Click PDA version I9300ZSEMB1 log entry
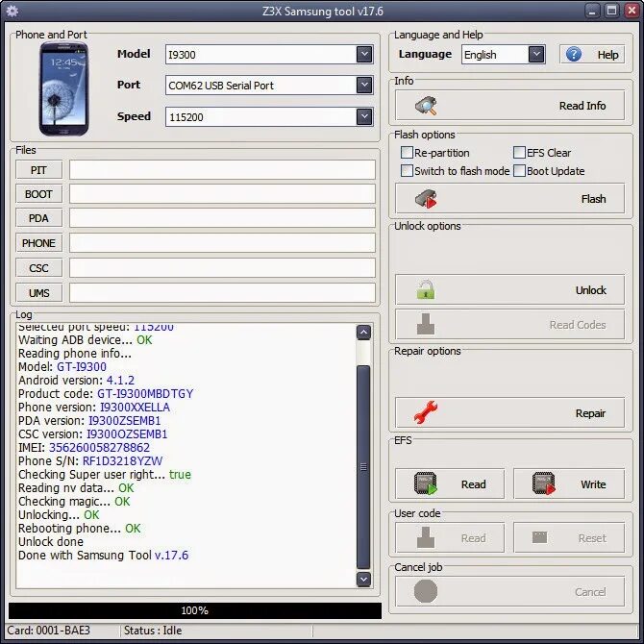The image size is (644, 644). [89, 421]
